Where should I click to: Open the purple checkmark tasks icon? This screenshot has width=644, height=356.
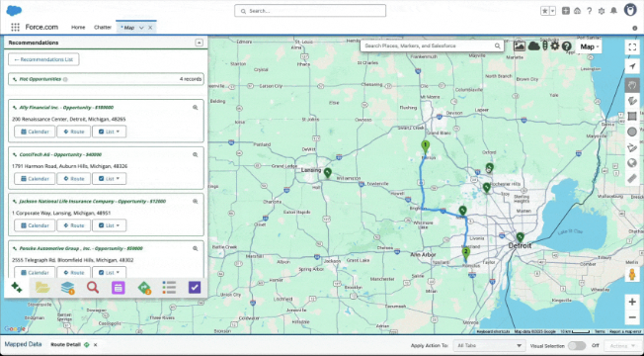[x=195, y=288]
